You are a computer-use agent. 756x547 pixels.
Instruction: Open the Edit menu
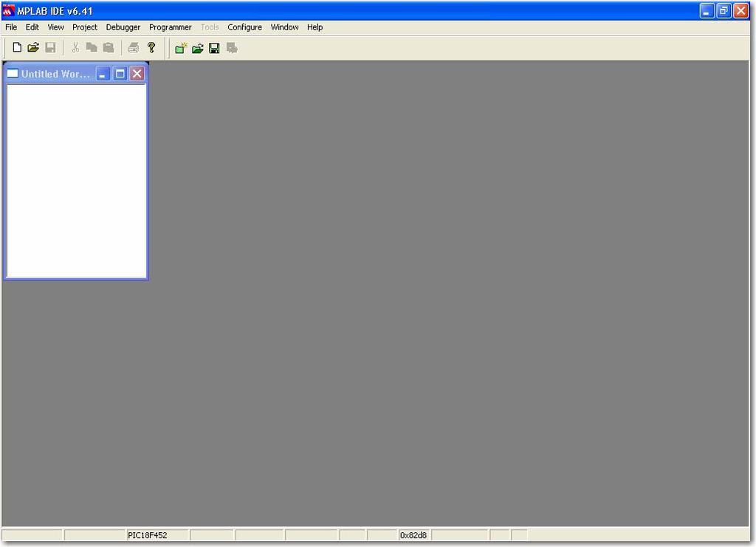pyautogui.click(x=32, y=27)
